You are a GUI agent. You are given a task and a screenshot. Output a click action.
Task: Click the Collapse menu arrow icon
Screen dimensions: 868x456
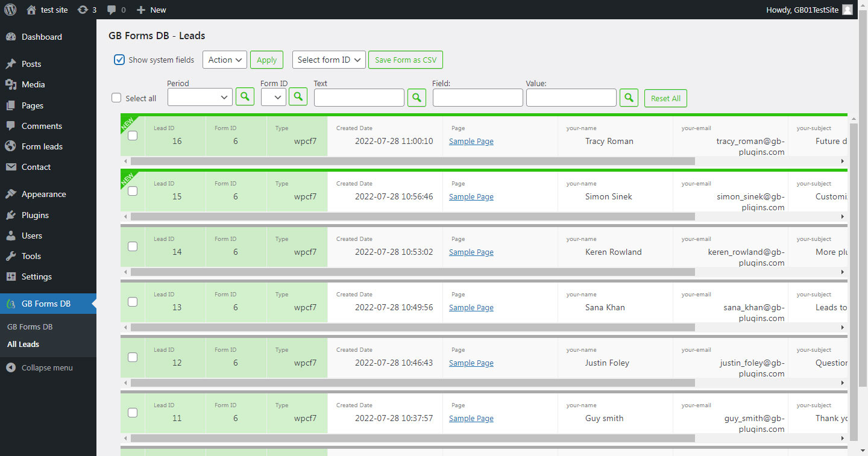coord(10,367)
